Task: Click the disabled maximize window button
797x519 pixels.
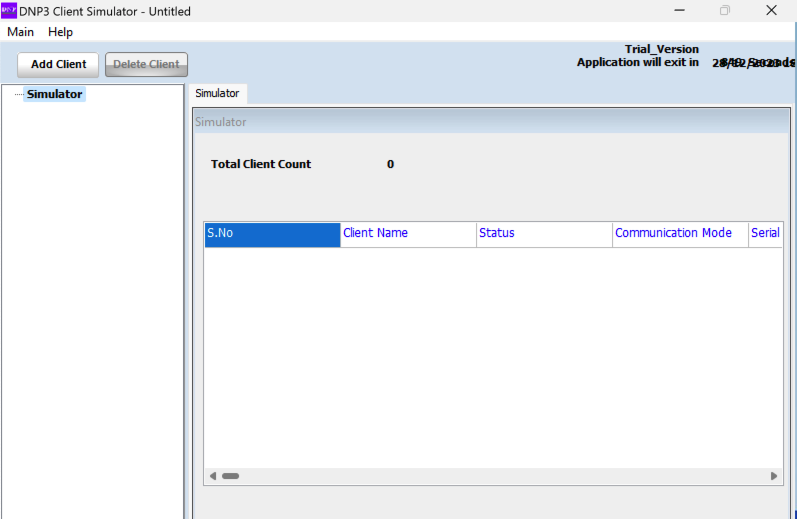Action: [725, 10]
